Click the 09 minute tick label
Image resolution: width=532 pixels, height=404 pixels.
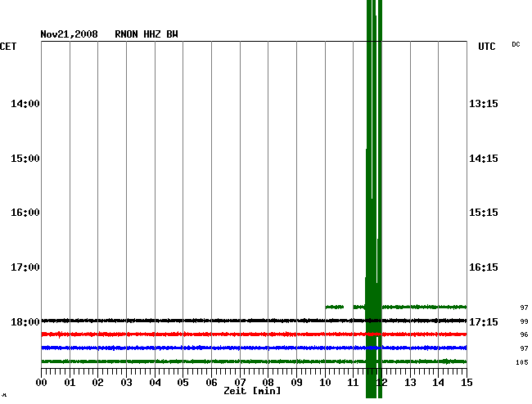[296, 383]
